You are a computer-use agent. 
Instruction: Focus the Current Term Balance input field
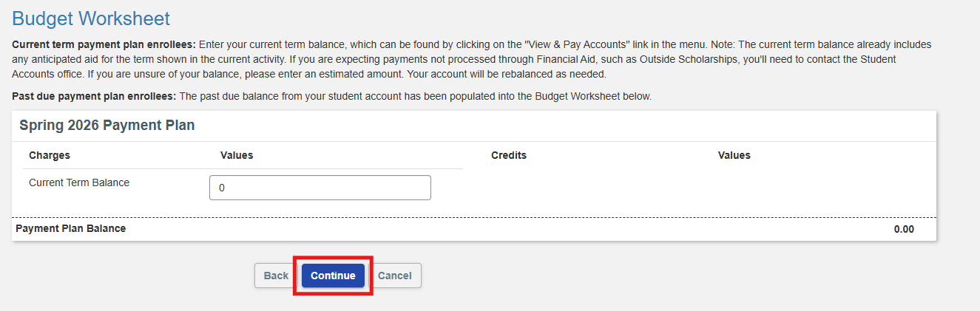[x=320, y=188]
